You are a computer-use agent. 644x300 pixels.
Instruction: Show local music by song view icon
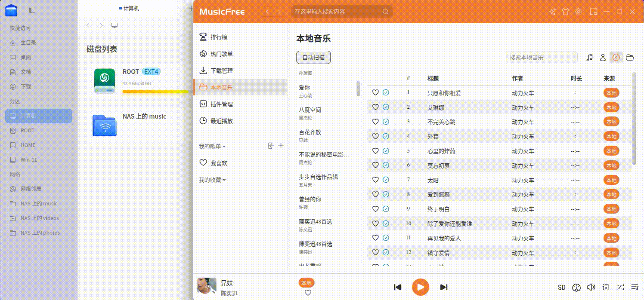coord(590,58)
